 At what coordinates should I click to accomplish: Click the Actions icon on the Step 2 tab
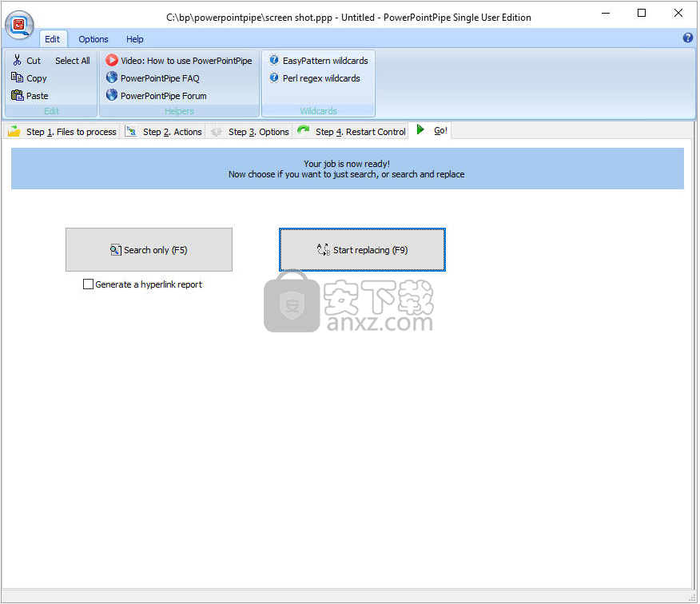[x=131, y=131]
